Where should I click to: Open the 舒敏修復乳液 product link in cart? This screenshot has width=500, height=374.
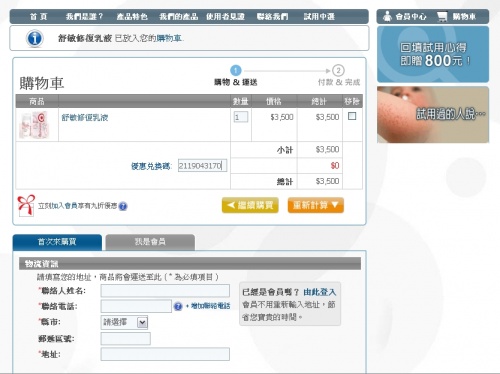pos(85,117)
